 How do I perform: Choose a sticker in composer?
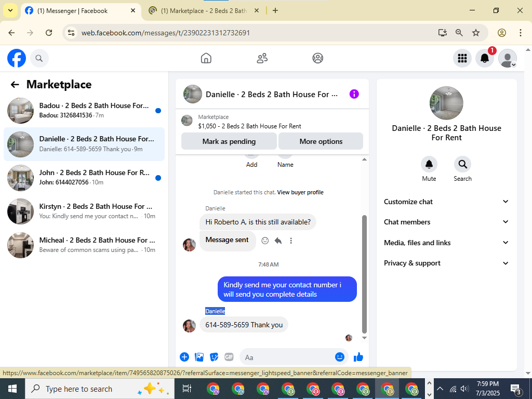(214, 357)
